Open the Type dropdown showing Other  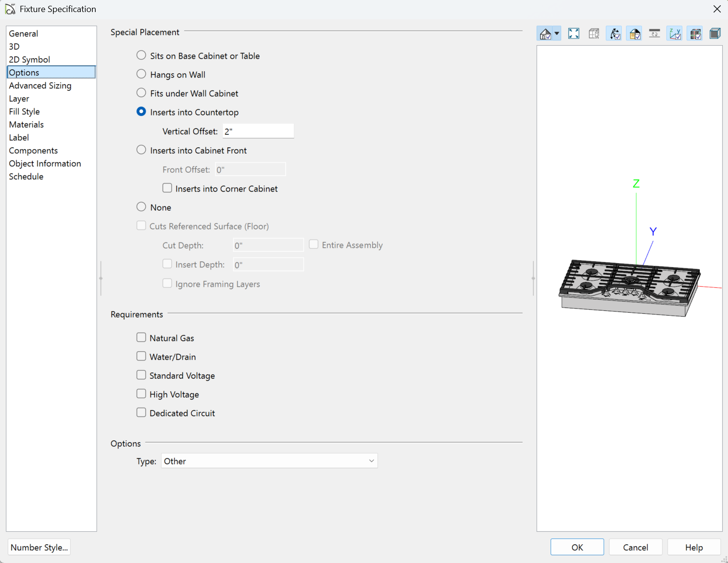point(269,461)
